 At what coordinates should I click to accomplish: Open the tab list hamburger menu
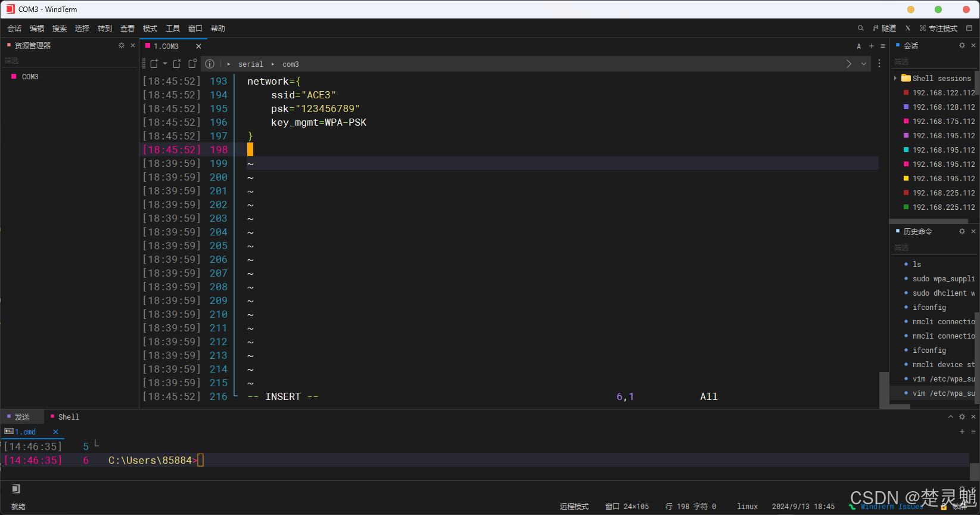(883, 46)
